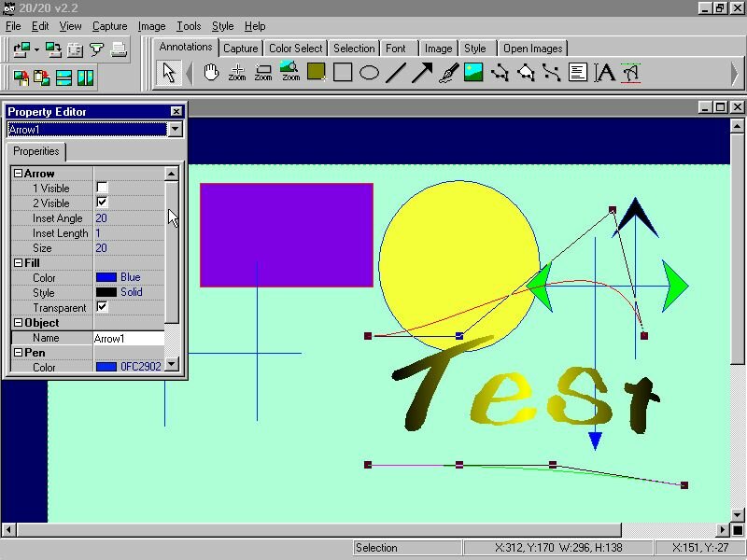Viewport: 747px width, 560px height.
Task: Select the pointer selection tool
Action: [169, 72]
